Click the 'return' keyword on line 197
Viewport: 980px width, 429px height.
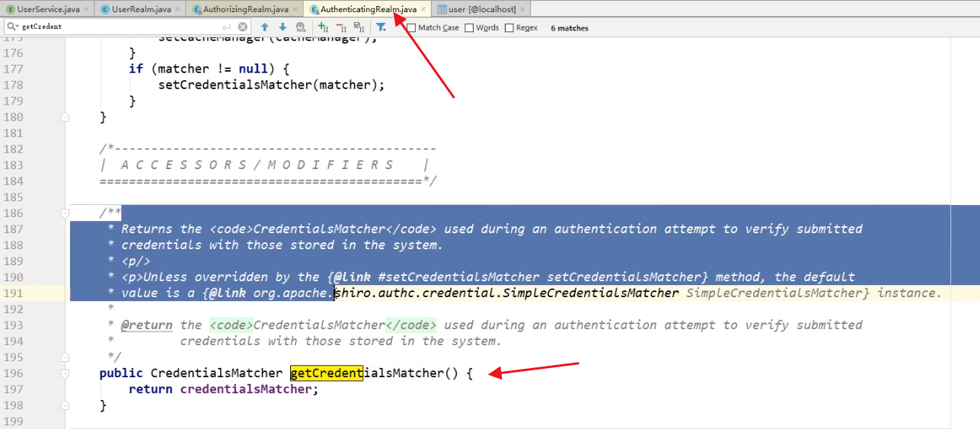[x=151, y=389]
